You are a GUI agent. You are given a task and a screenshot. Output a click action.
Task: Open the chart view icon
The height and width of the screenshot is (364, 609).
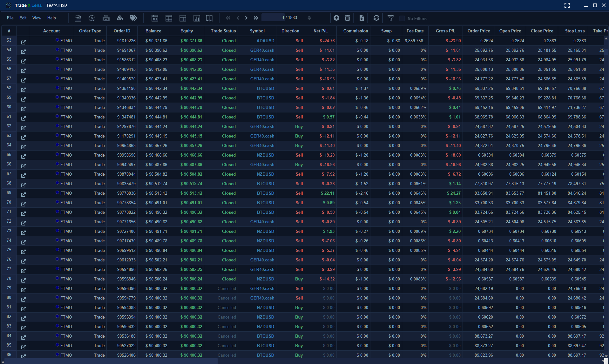tap(197, 18)
